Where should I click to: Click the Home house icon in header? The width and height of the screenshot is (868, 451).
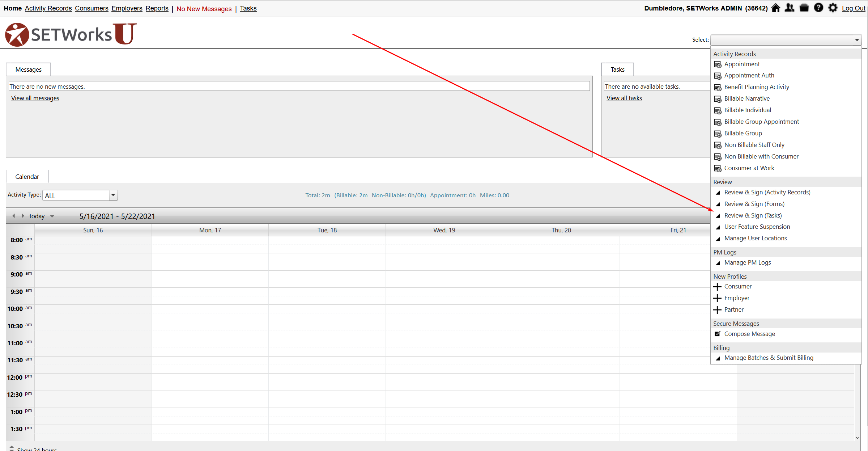(775, 8)
